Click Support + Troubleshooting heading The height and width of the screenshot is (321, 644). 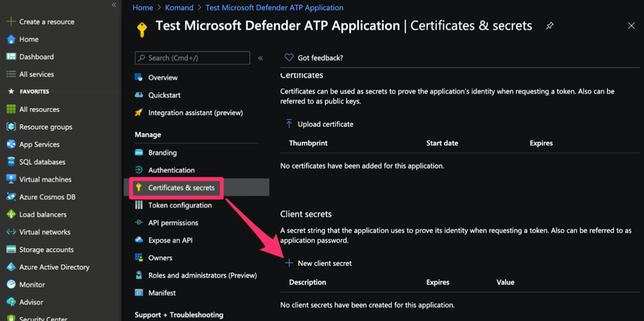pos(178,315)
